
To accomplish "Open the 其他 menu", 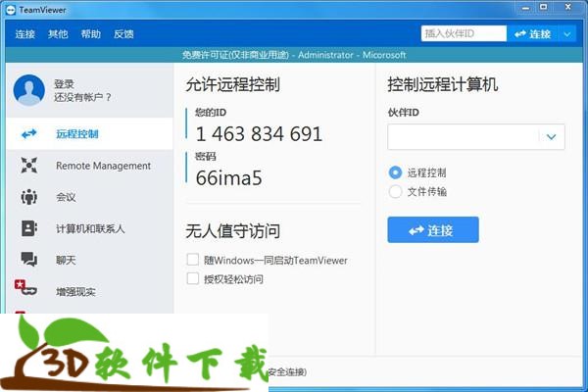I will coord(58,34).
